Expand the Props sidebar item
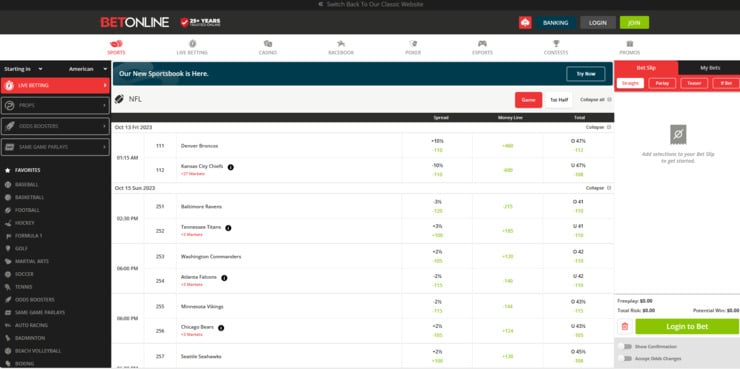This screenshot has height=369, width=740. (55, 106)
